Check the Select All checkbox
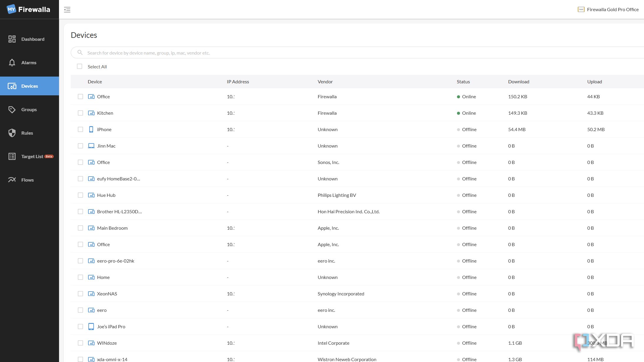The width and height of the screenshot is (644, 362). [80, 66]
